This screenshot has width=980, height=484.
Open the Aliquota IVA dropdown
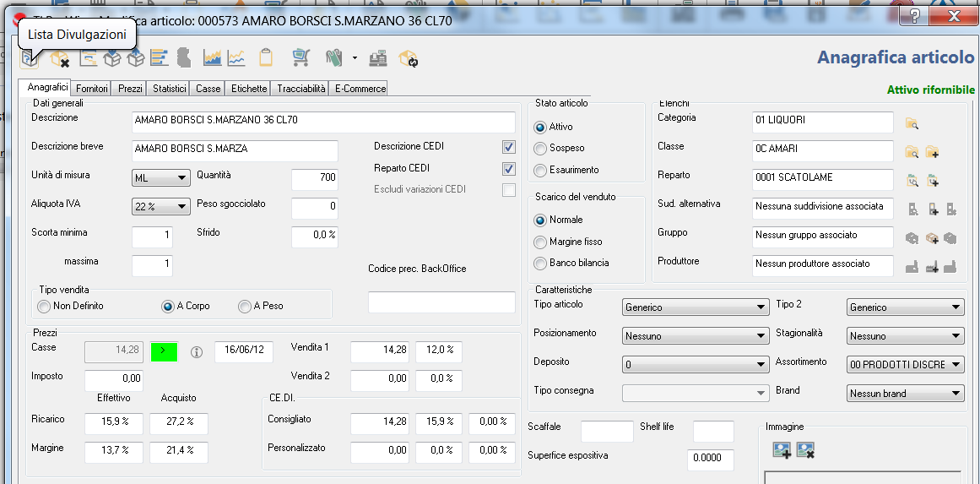pos(161,207)
